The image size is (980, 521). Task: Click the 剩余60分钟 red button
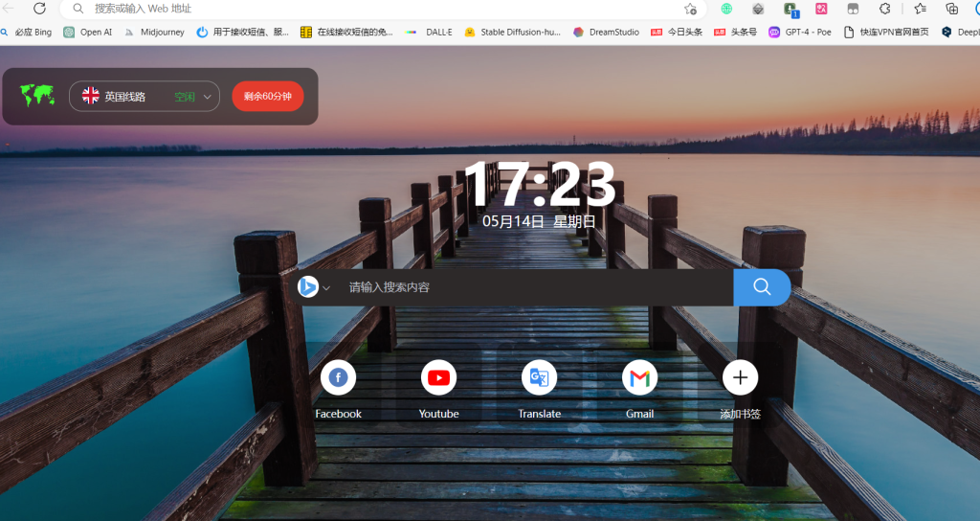click(268, 97)
